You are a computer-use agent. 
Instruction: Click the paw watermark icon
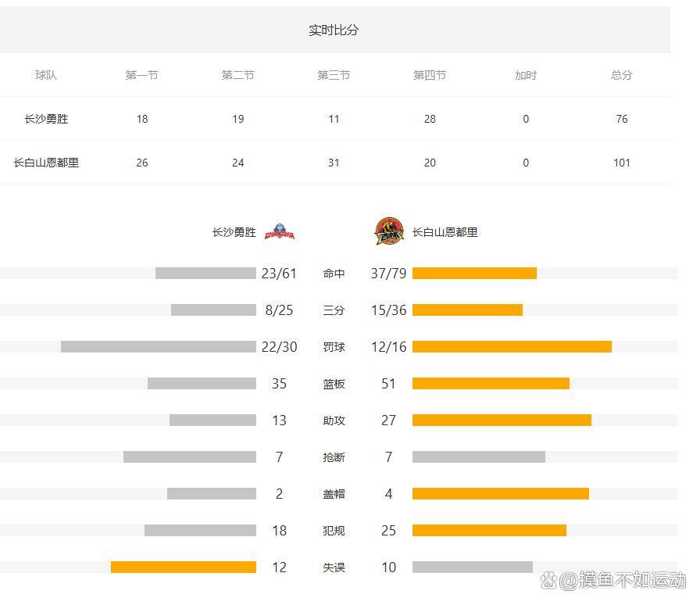550,580
